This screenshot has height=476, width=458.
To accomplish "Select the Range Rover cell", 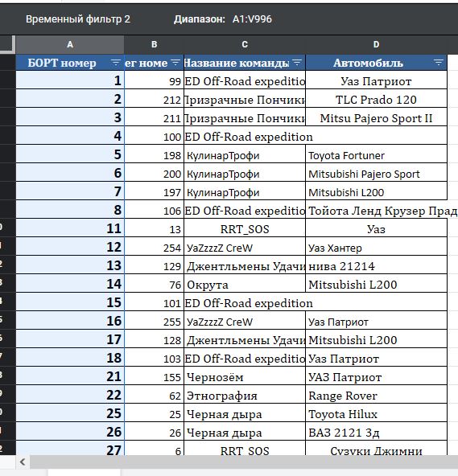I will (x=376, y=396).
